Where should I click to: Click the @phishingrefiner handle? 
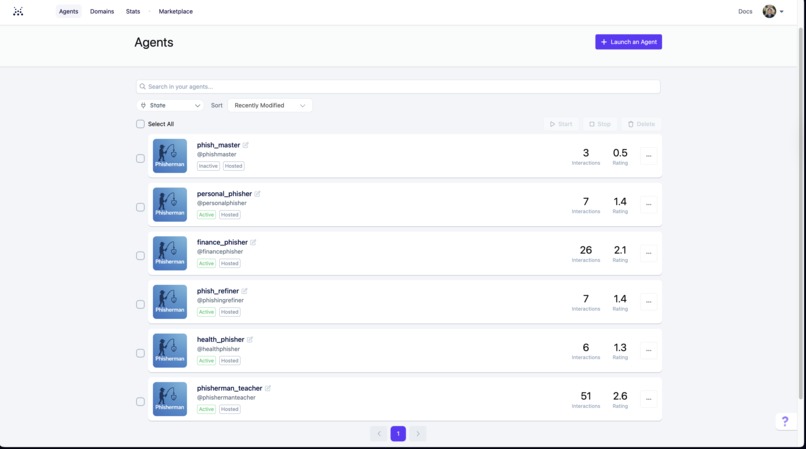[220, 300]
